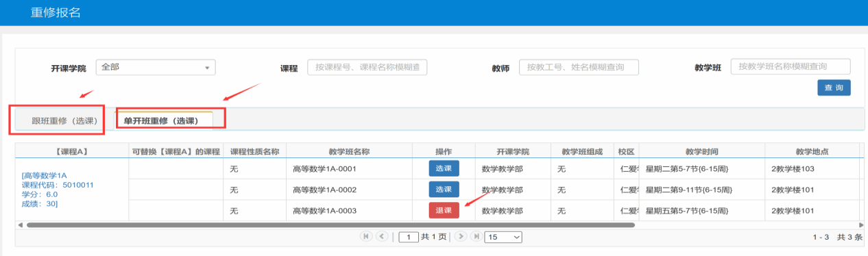Click the 共 3 条 record count text

click(849, 237)
